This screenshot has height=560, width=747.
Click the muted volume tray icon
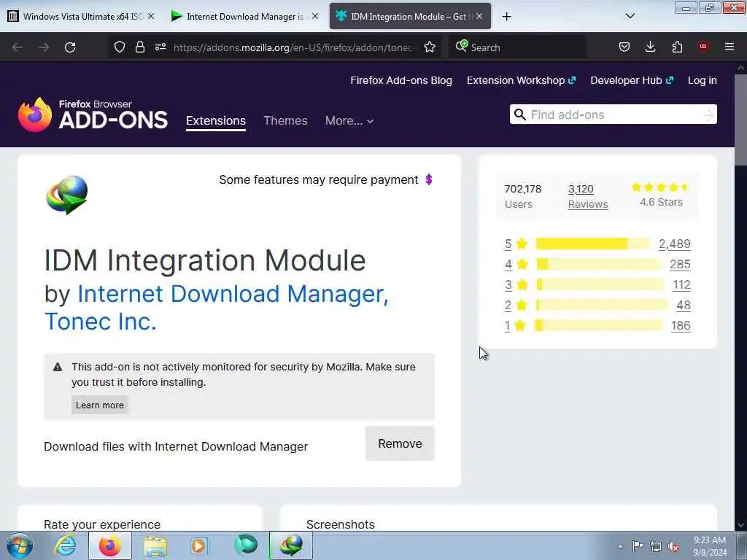673,547
